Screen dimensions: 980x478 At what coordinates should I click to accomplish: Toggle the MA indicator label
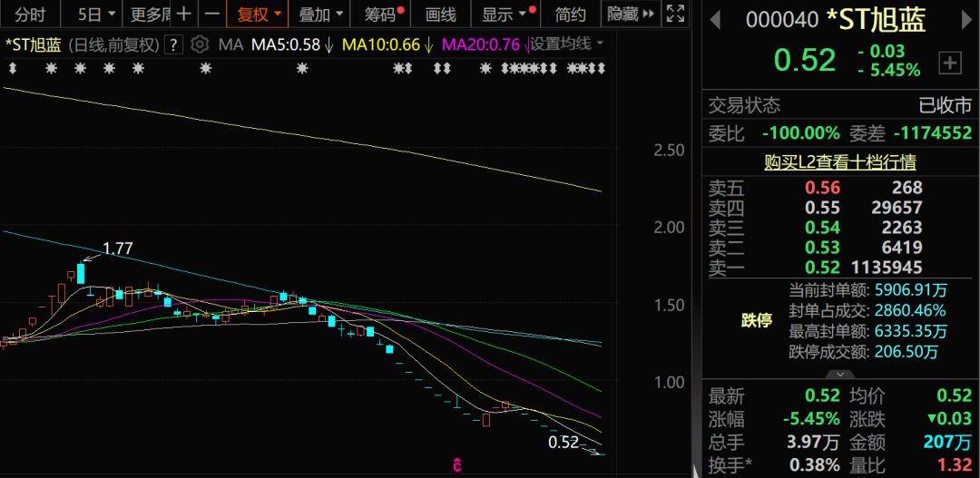point(230,44)
